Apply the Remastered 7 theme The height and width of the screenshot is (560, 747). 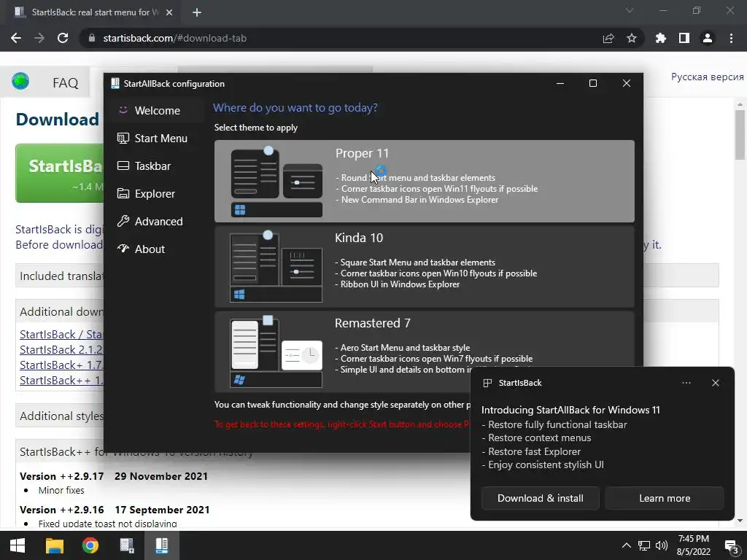pos(424,351)
